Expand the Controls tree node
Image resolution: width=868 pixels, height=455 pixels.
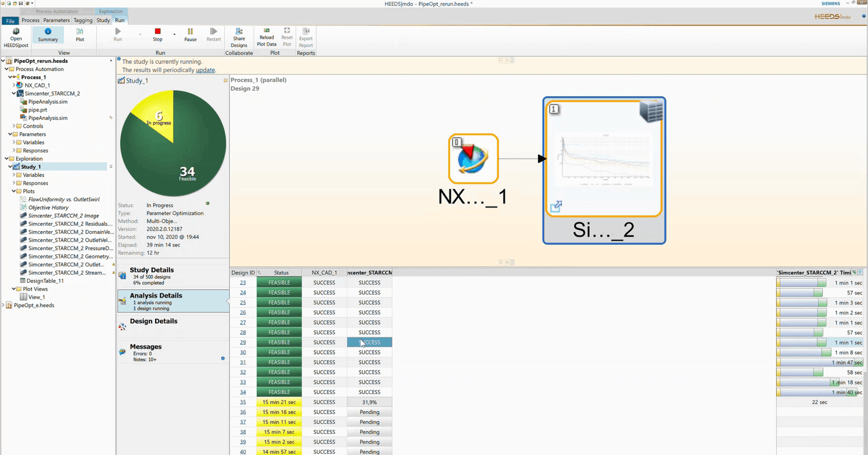pos(14,126)
